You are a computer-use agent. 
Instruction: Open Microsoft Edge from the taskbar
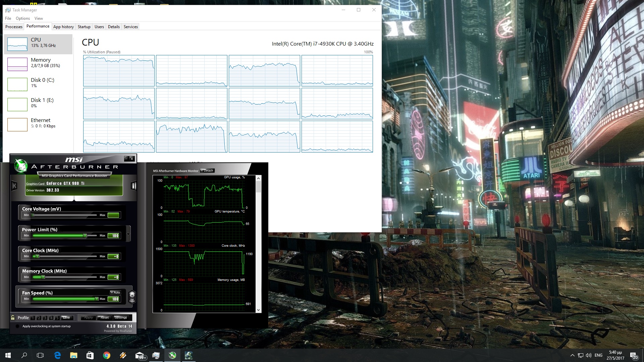coord(57,355)
